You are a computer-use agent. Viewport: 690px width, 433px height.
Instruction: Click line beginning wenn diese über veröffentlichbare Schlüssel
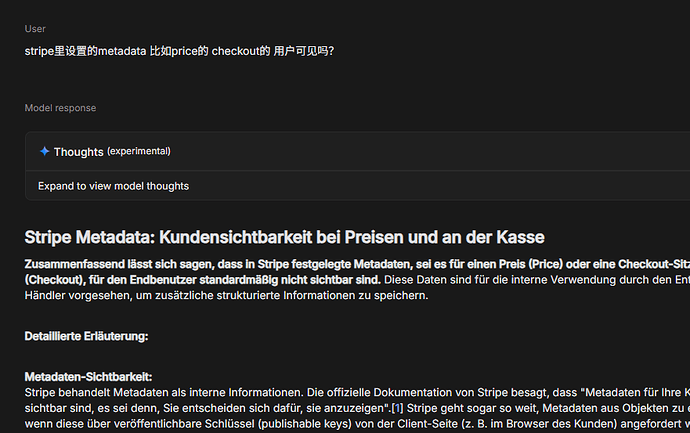tap(357, 424)
